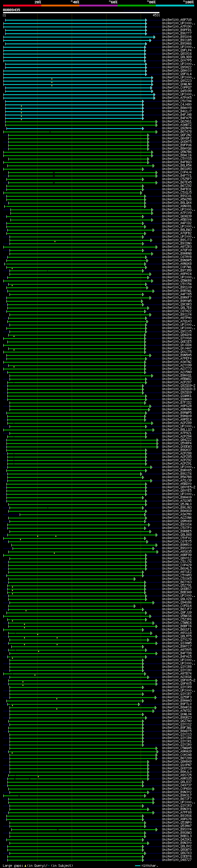Select the UniRef100_Q9FLP4 hit label
The image size is (197, 868).
177,50
